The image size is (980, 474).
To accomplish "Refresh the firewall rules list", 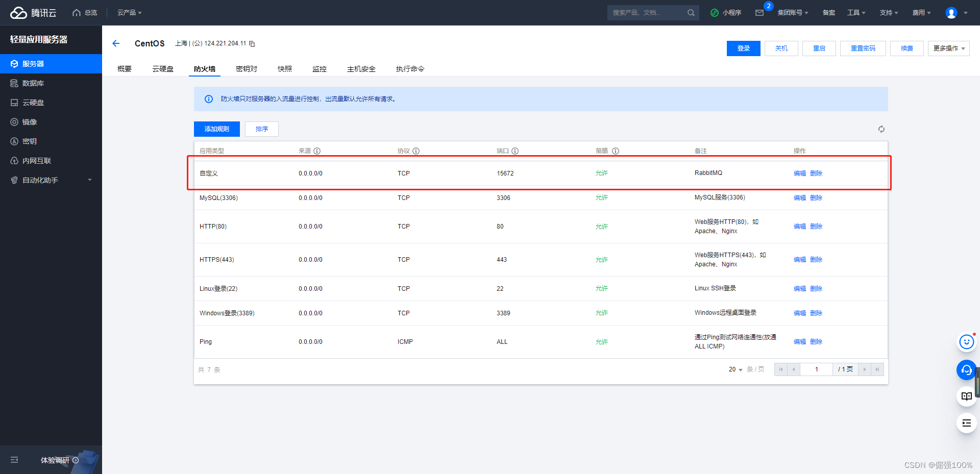I will click(x=881, y=129).
